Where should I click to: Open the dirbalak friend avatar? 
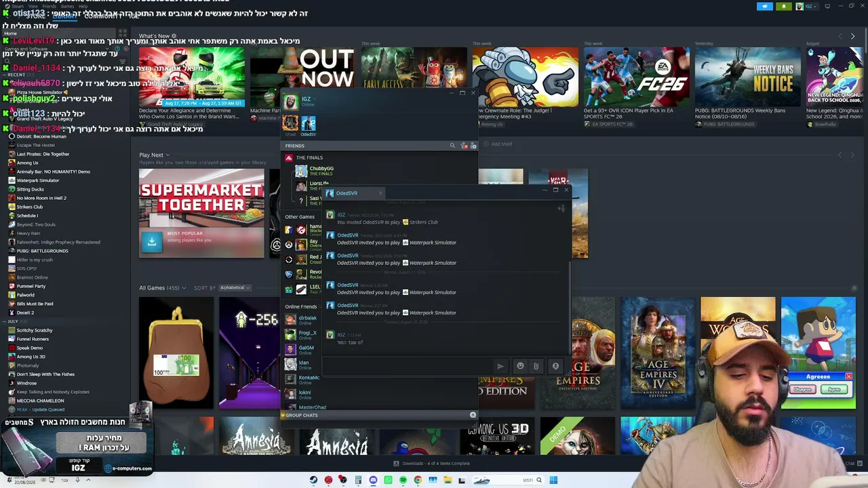(290, 320)
